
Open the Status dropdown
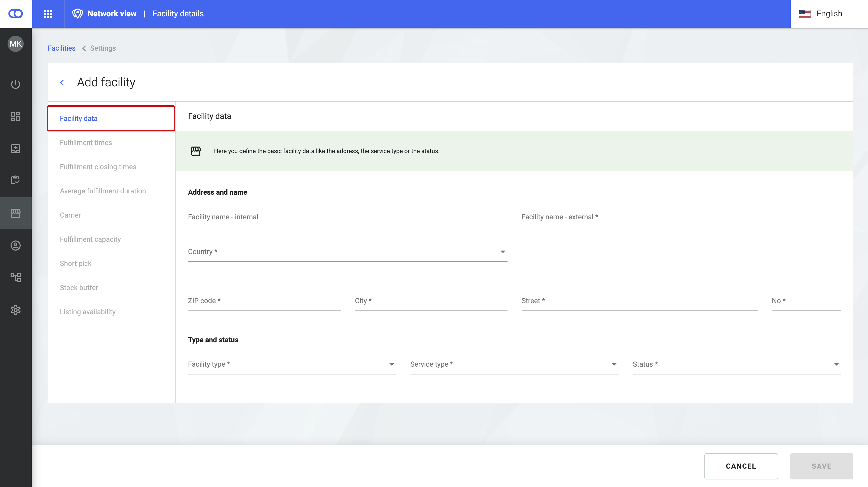click(736, 364)
